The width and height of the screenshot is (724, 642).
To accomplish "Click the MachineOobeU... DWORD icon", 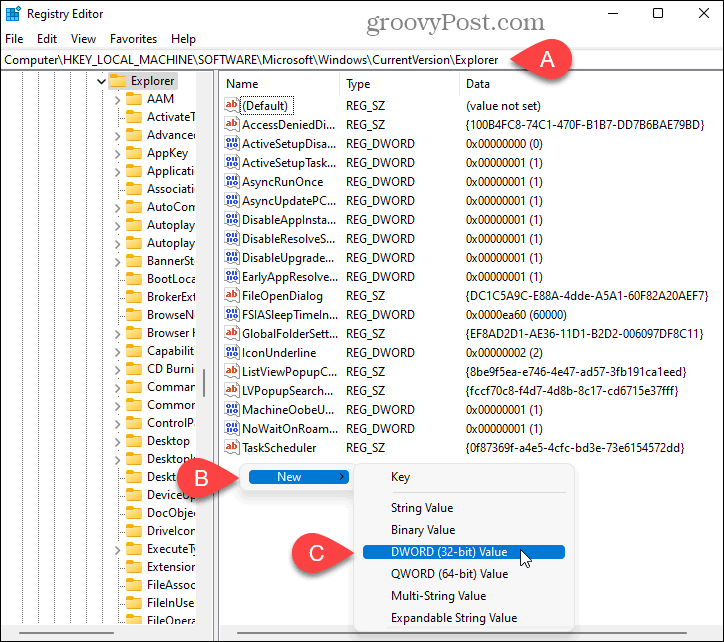I will tap(232, 409).
